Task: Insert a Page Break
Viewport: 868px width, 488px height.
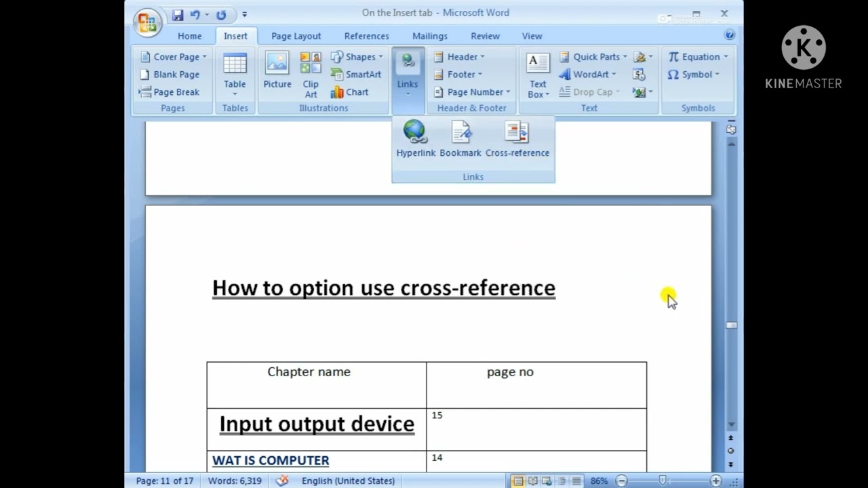Action: pyautogui.click(x=170, y=92)
